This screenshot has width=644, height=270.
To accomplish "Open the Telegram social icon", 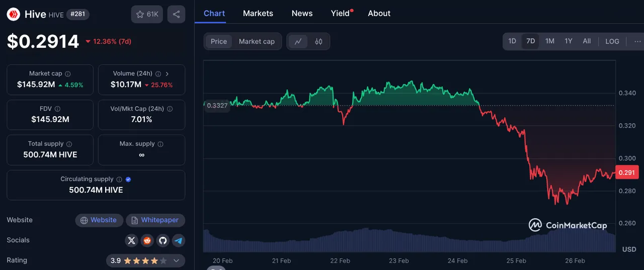I will coord(178,240).
